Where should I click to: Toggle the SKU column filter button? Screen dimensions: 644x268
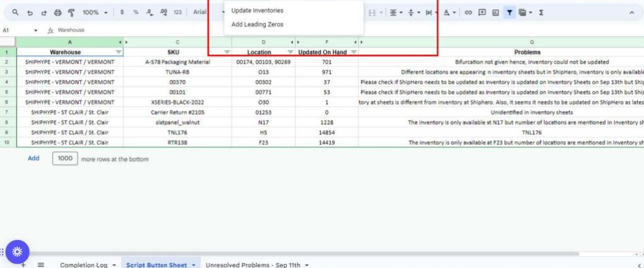point(227,52)
